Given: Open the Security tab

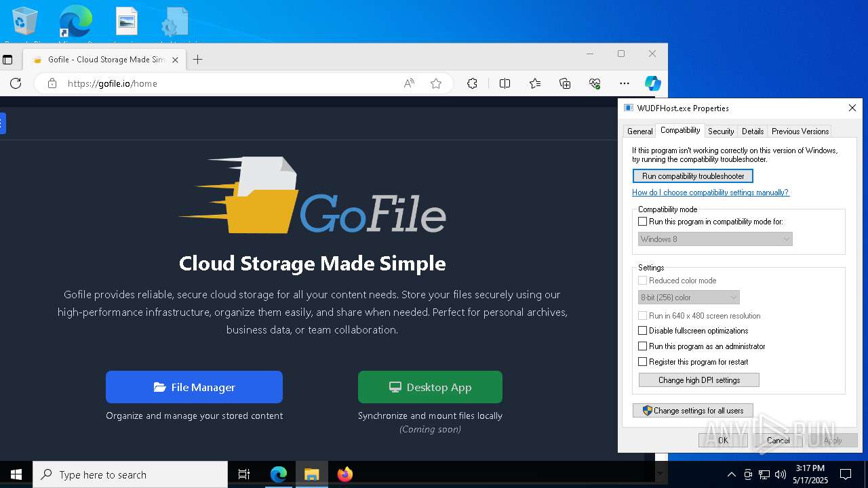Looking at the screenshot, I should (x=721, y=131).
